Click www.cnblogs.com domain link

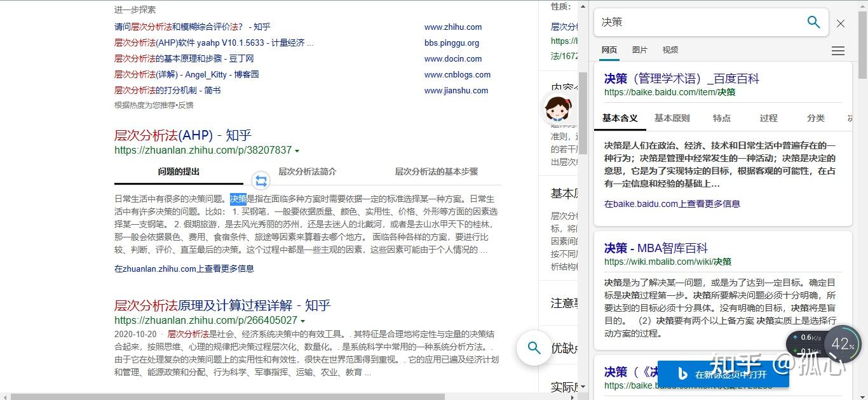(458, 74)
